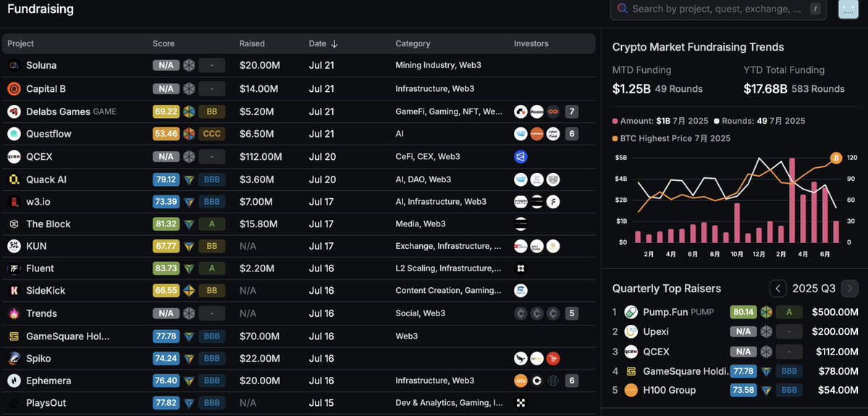Open the GameSquare Hol... table row link
The image size is (868, 416).
(x=68, y=336)
